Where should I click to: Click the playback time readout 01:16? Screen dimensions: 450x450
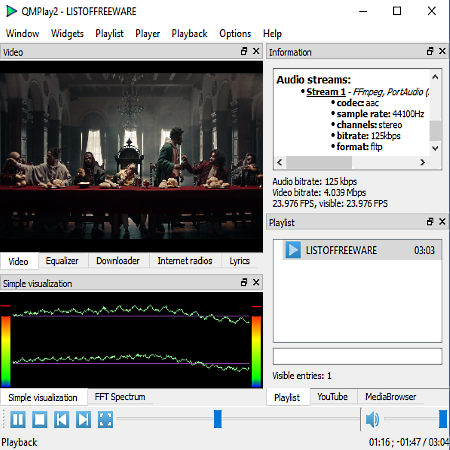380,442
